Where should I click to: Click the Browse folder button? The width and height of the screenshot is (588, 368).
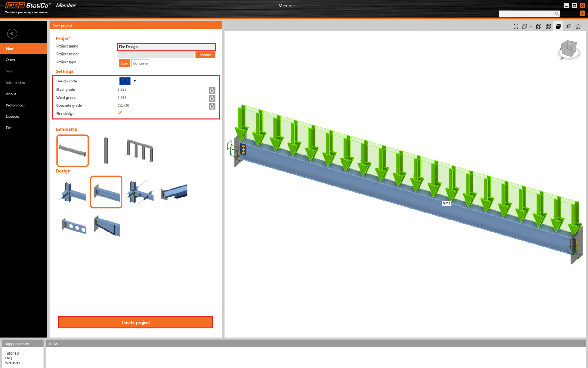pyautogui.click(x=205, y=55)
